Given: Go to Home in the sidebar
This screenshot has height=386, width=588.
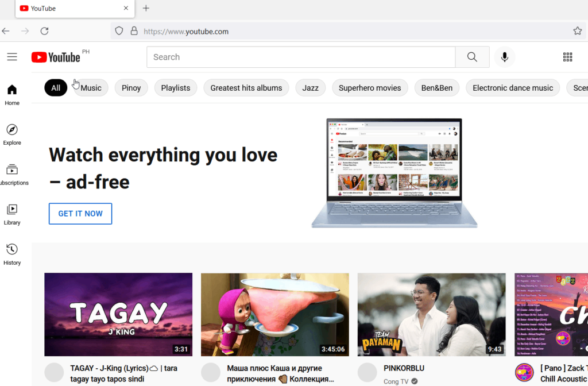Looking at the screenshot, I should [x=12, y=95].
